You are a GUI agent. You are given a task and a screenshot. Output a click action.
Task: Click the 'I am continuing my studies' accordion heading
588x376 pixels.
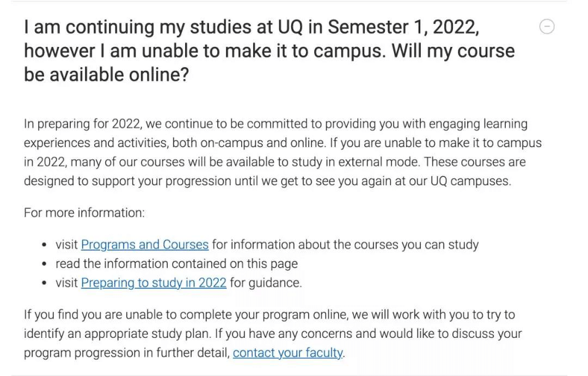click(269, 51)
